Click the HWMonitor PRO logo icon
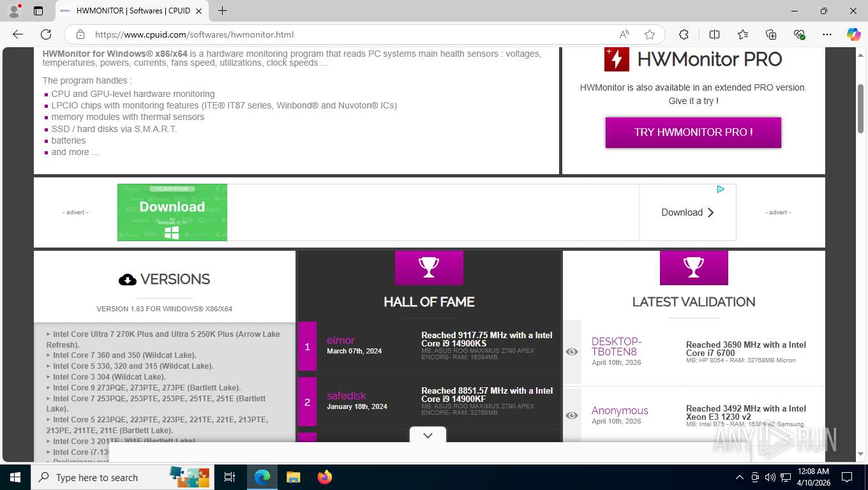 click(x=617, y=59)
